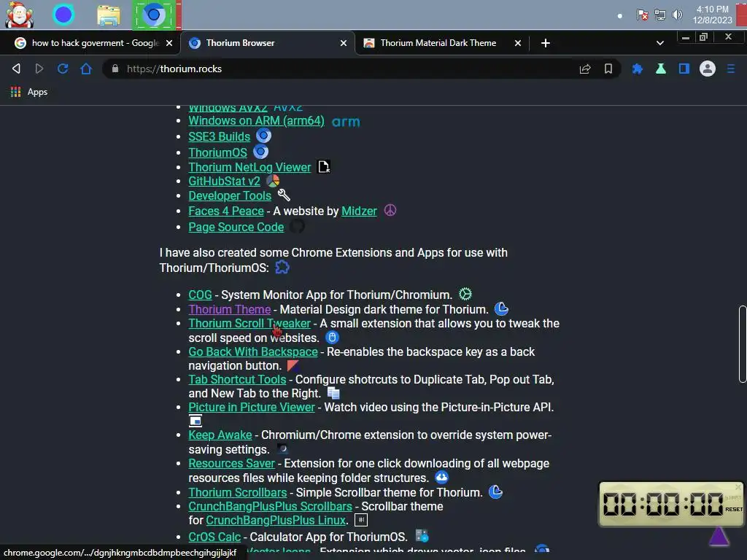The width and height of the screenshot is (747, 560).
Task: Open the GitHubStat v2 link
Action: [x=225, y=181]
